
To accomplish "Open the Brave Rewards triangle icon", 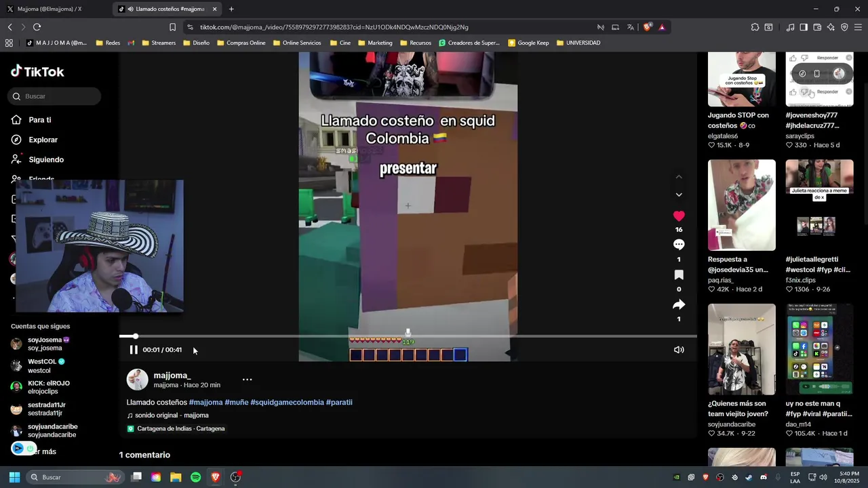I will 662,27.
